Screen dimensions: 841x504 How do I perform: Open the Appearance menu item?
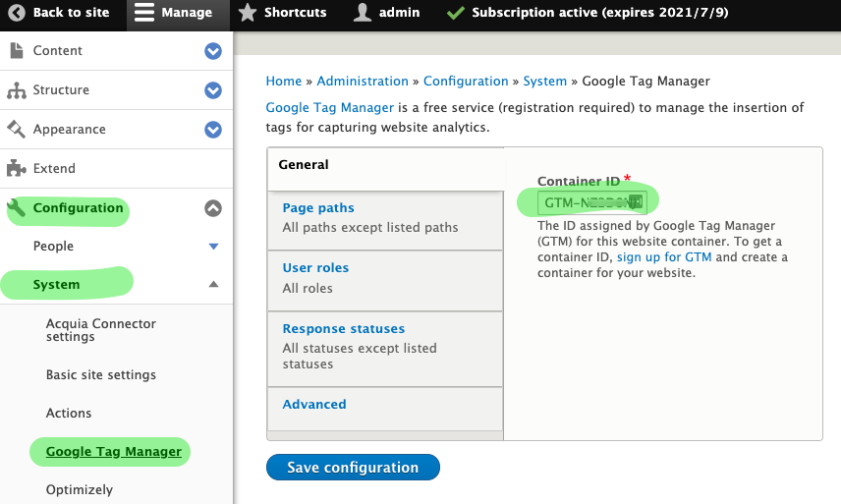(x=69, y=130)
